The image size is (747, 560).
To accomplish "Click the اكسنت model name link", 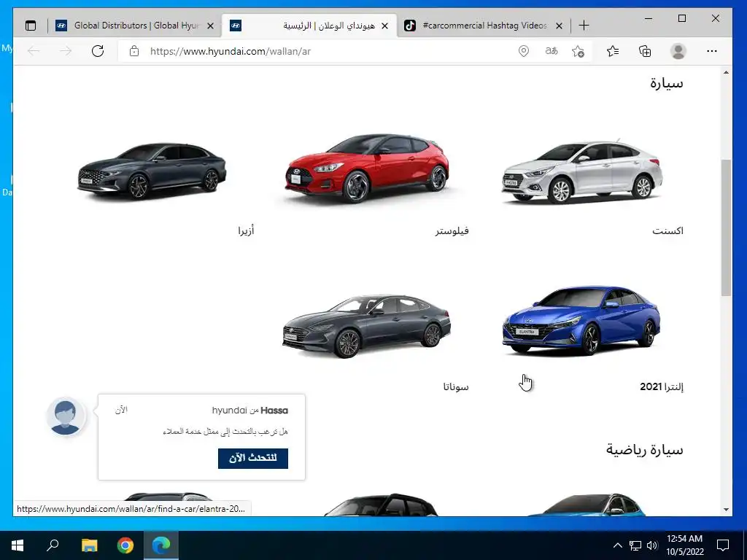I will pos(668,231).
